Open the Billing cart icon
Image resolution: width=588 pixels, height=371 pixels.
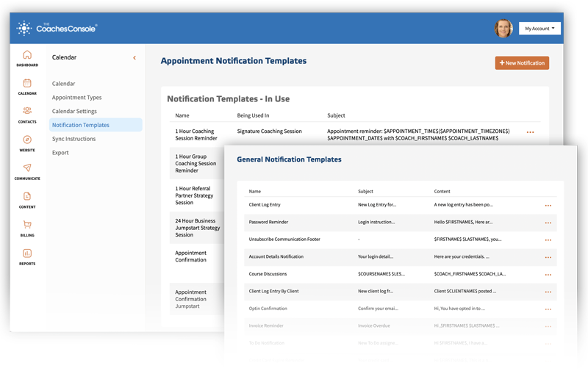pos(27,225)
